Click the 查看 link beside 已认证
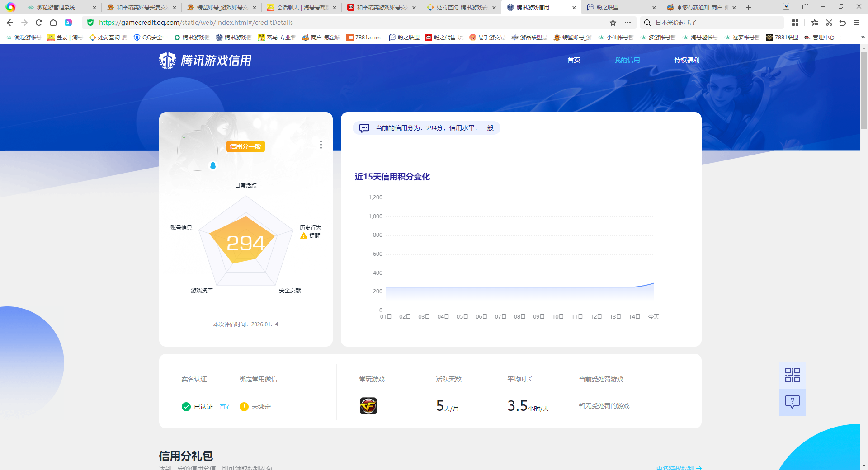 pyautogui.click(x=226, y=407)
